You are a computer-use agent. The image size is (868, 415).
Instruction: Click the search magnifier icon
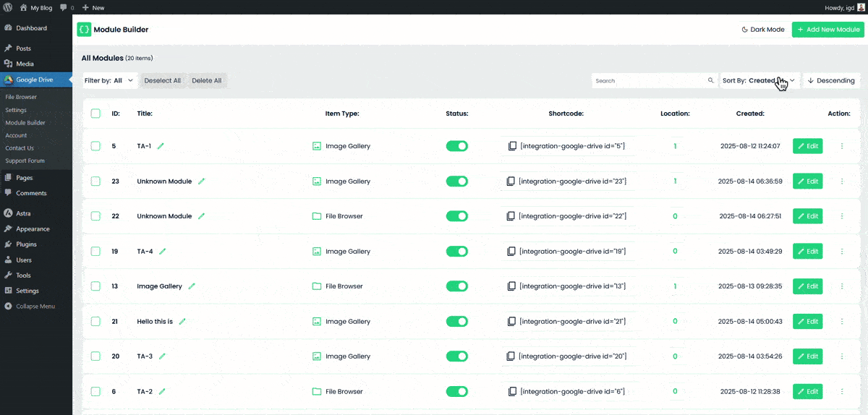[711, 81]
